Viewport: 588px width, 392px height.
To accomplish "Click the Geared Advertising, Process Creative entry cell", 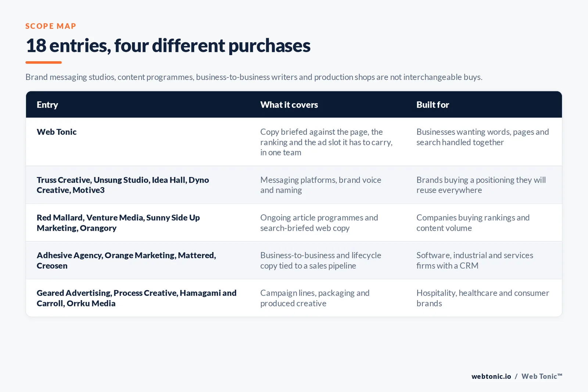I will click(137, 298).
